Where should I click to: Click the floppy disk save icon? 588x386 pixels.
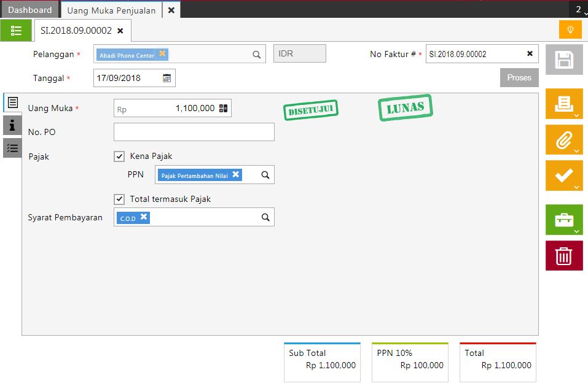(x=563, y=60)
